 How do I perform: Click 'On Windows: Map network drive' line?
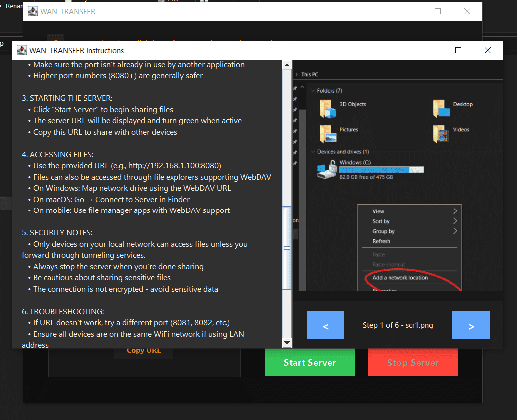pos(130,188)
